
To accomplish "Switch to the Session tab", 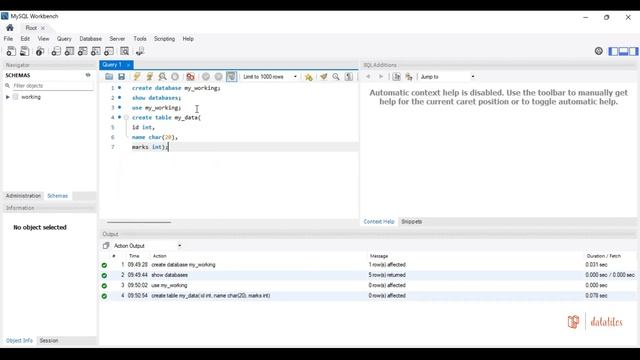I will click(49, 340).
